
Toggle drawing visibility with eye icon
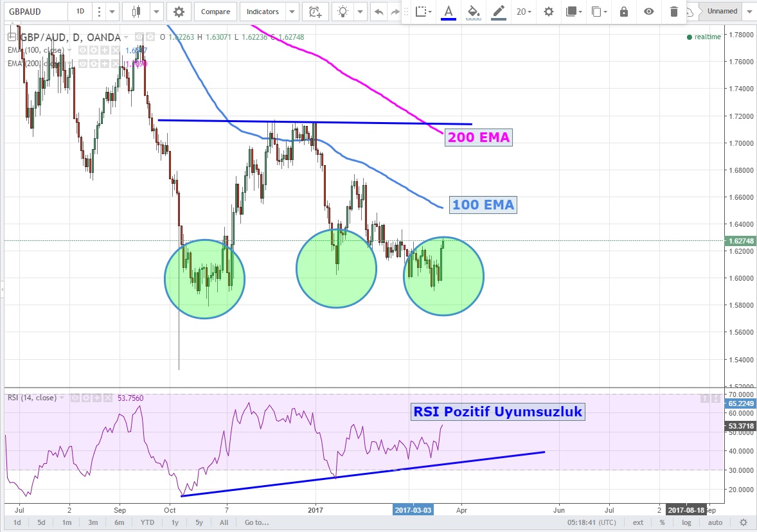click(x=649, y=12)
